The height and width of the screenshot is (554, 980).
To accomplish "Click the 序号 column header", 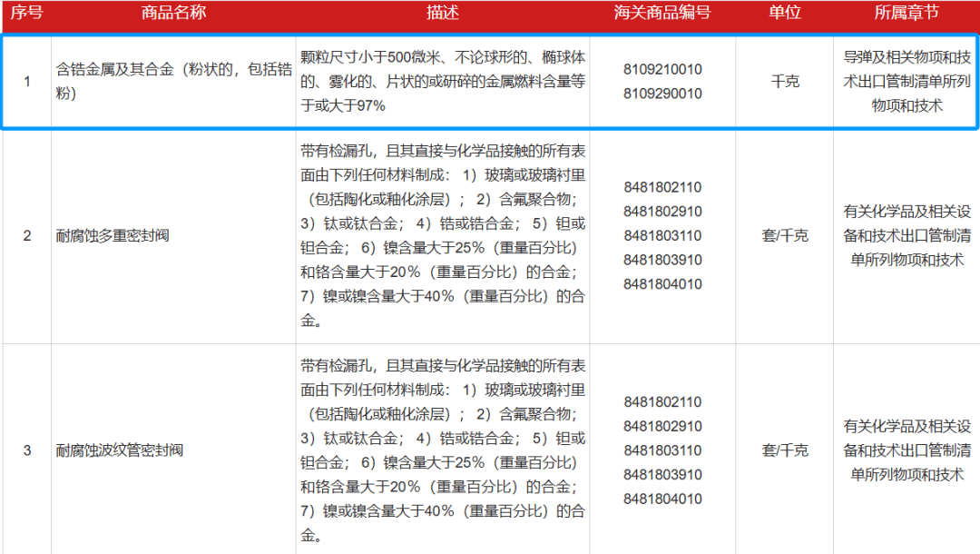I will coord(26,13).
